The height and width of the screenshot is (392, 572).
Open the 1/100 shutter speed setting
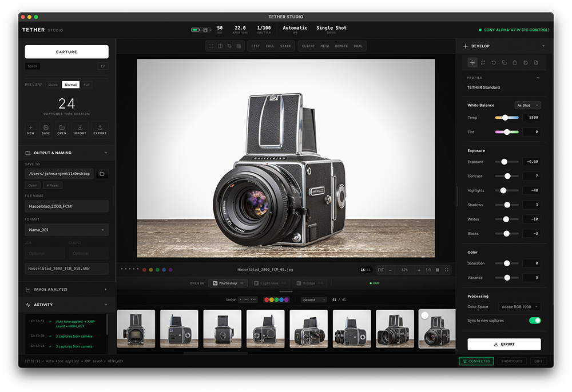pyautogui.click(x=264, y=30)
